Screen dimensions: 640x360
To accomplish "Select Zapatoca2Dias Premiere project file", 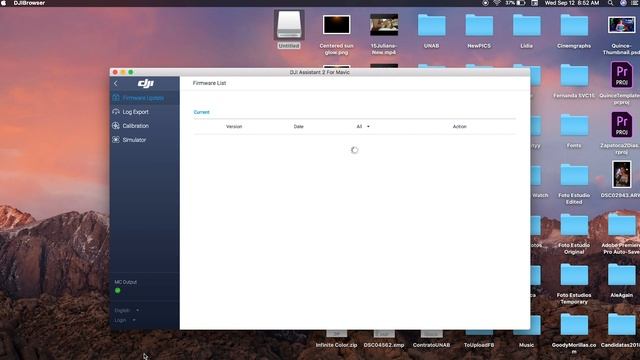I will click(x=622, y=125).
